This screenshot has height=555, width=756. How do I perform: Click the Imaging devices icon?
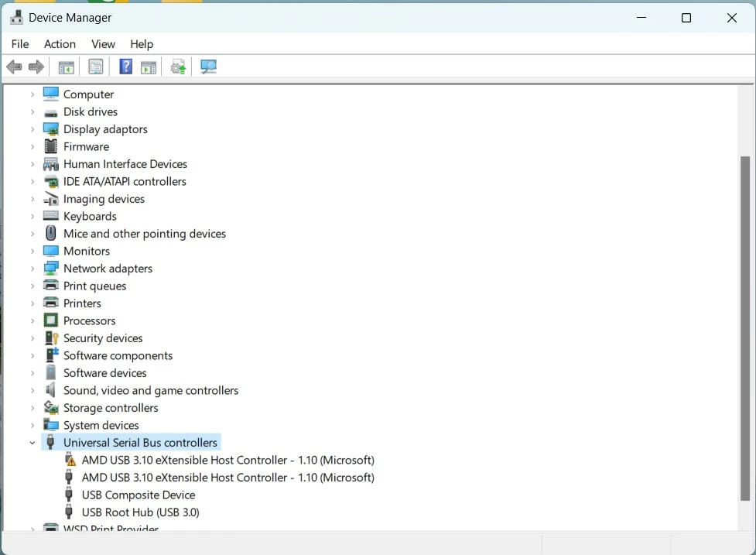(50, 199)
